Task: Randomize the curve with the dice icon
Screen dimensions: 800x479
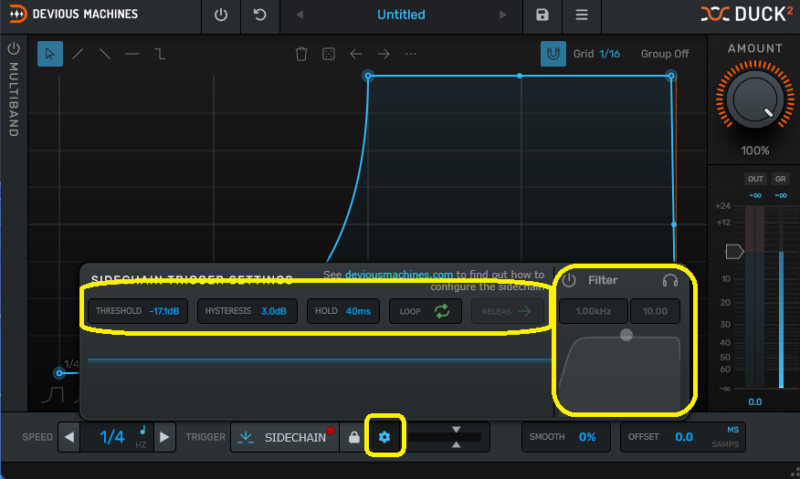Action: [x=328, y=54]
